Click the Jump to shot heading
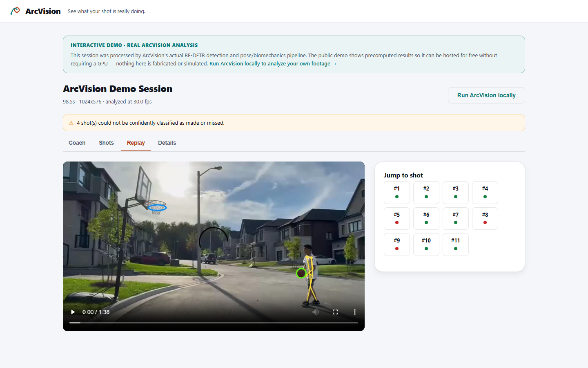The image size is (588, 368). [403, 175]
